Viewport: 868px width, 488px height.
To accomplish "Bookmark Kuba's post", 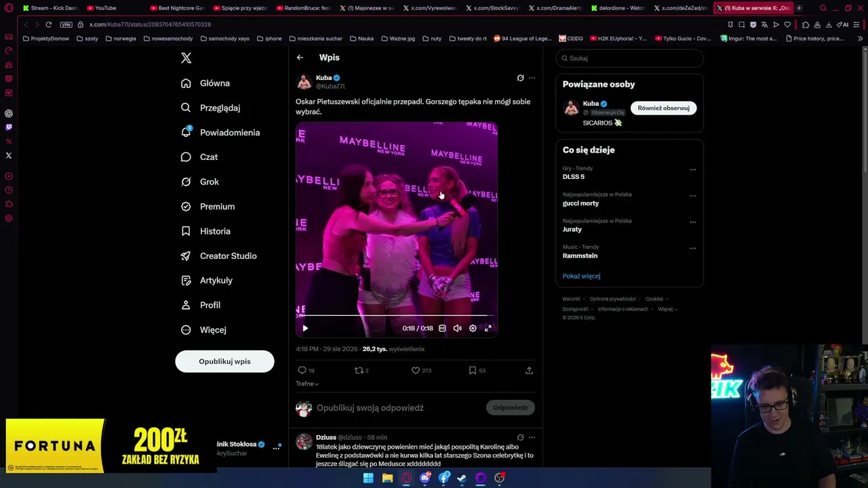I will pyautogui.click(x=473, y=370).
